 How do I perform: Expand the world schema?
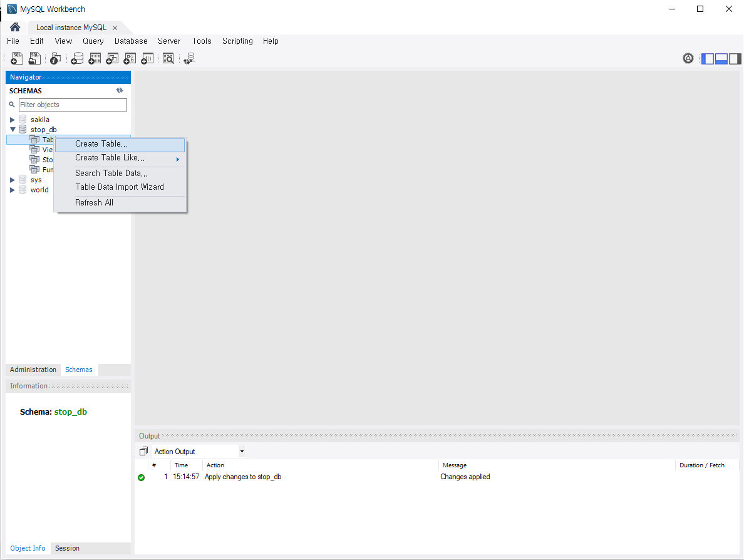pos(13,190)
